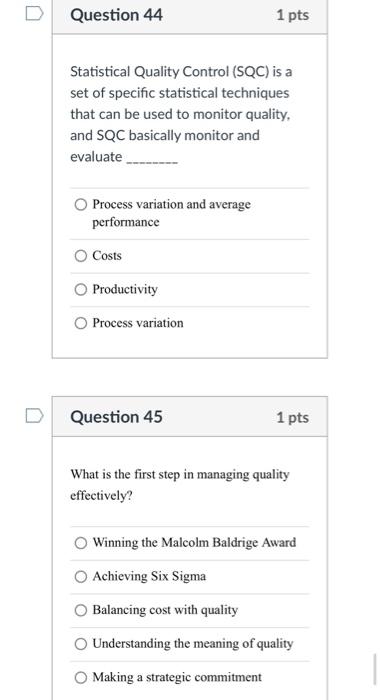Select 'Process variation and average performance' option
This screenshot has width=380, height=700.
point(80,204)
